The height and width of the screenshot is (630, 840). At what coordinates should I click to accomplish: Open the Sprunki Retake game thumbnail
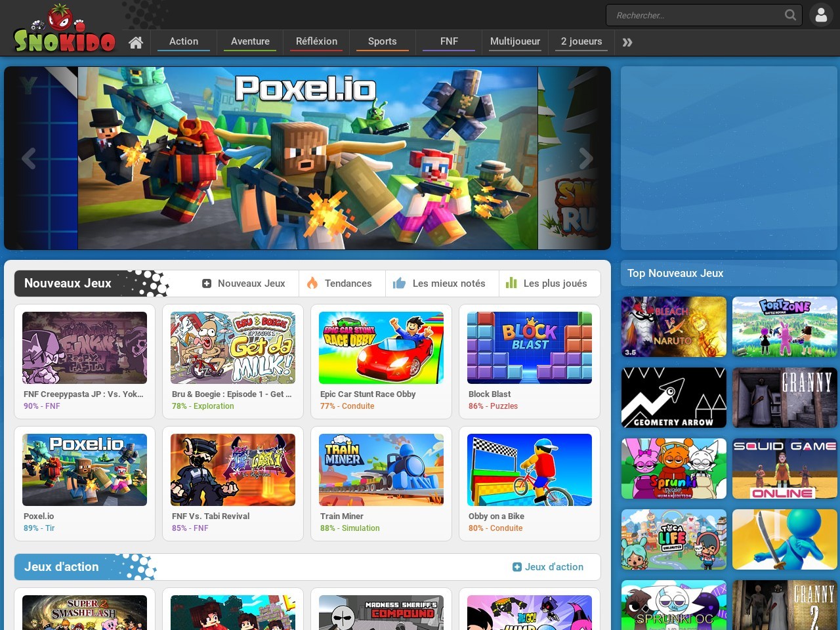[x=674, y=469]
